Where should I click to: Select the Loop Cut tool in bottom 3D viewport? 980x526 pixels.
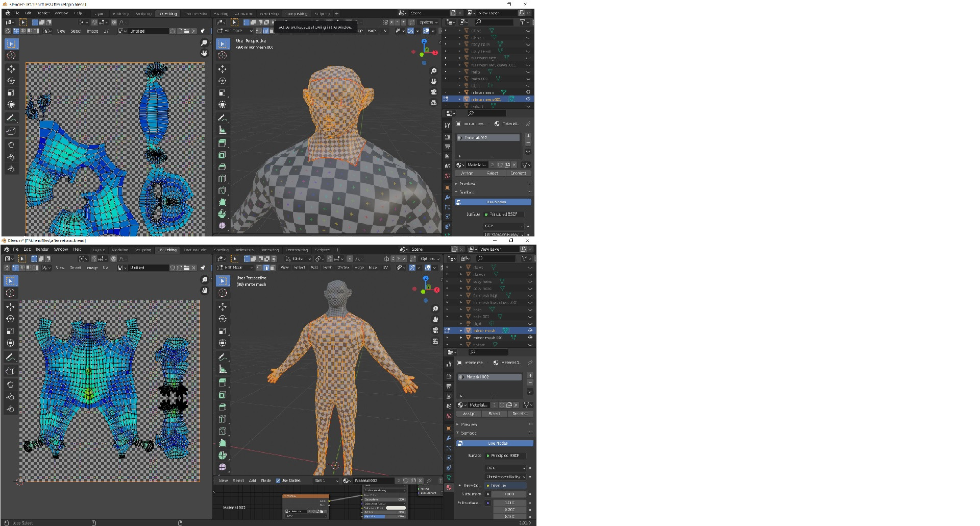[x=223, y=419]
